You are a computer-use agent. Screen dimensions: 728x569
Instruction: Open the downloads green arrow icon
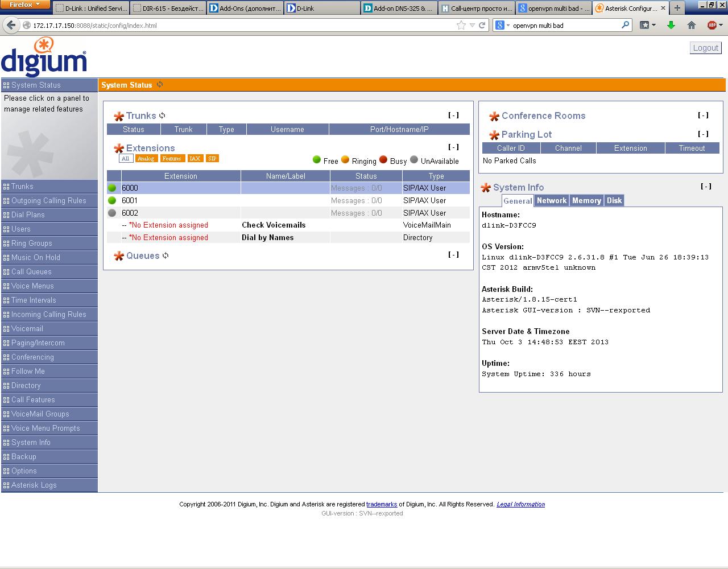coord(671,25)
